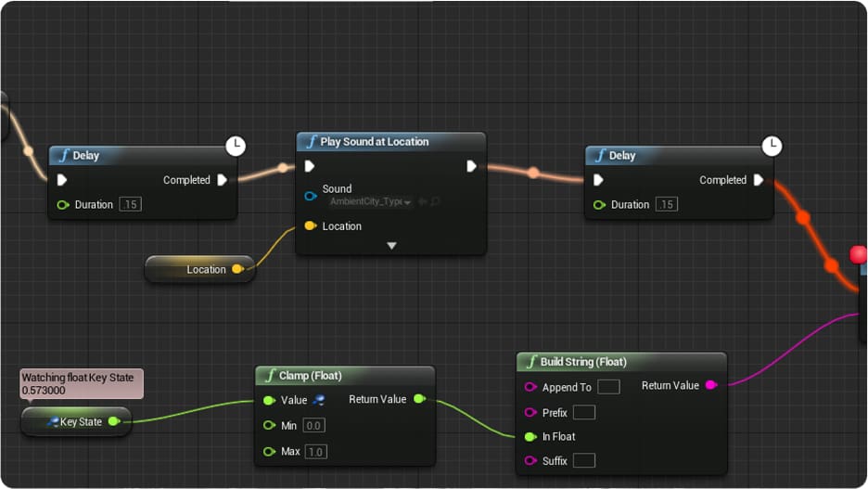Click the Location variable output pin

pyautogui.click(x=237, y=269)
